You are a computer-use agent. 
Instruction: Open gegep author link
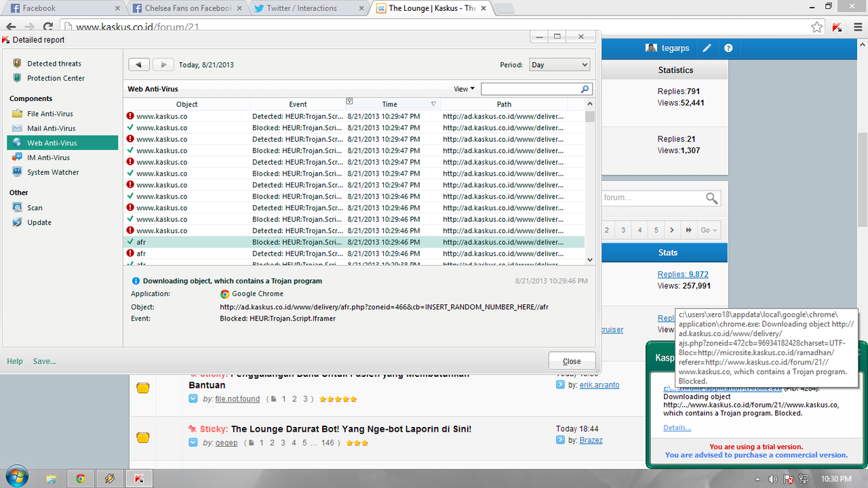[x=226, y=443]
